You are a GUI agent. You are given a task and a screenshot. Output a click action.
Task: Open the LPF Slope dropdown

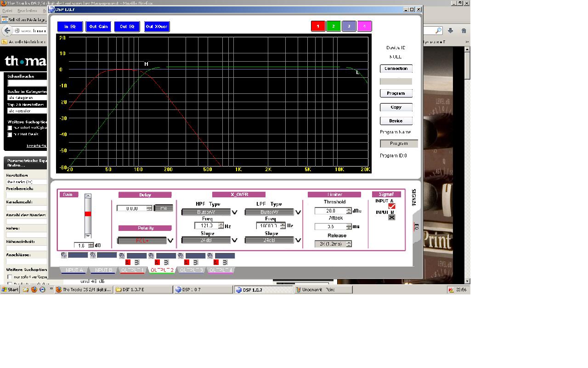tap(298, 240)
